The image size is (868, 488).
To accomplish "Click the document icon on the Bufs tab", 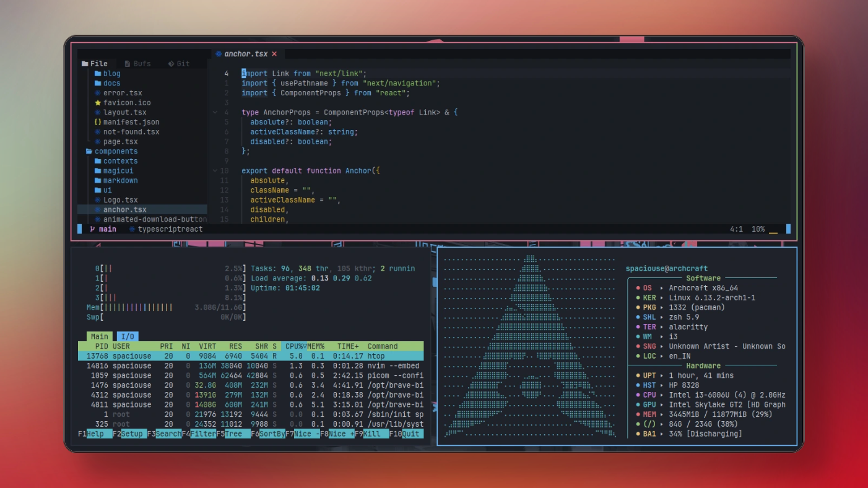I will (x=127, y=63).
